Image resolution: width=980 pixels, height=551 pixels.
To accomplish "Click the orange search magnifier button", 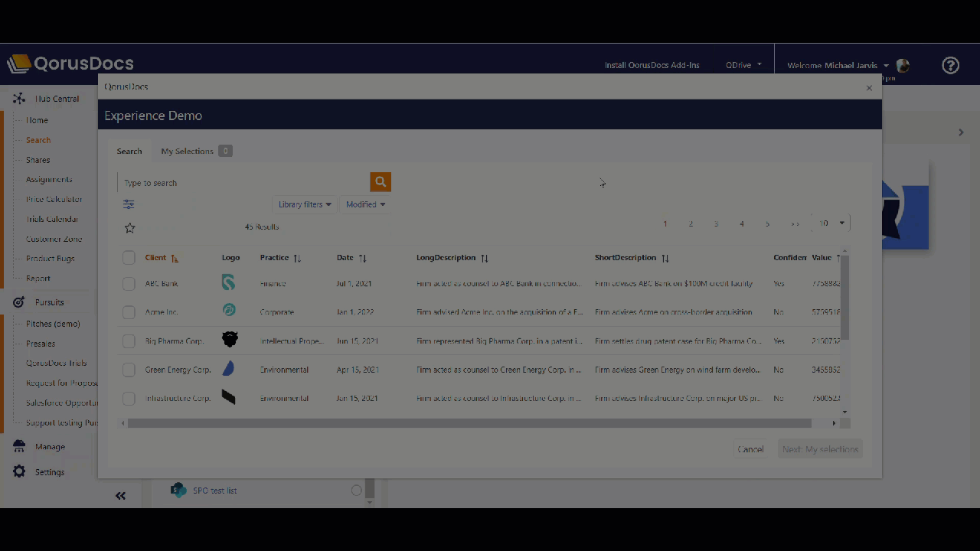I will (381, 181).
